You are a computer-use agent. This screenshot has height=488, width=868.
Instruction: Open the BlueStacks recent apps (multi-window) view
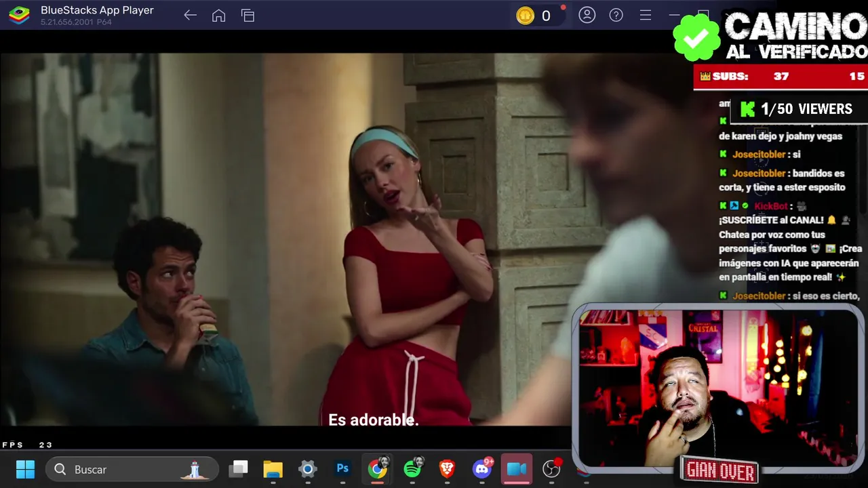[248, 15]
